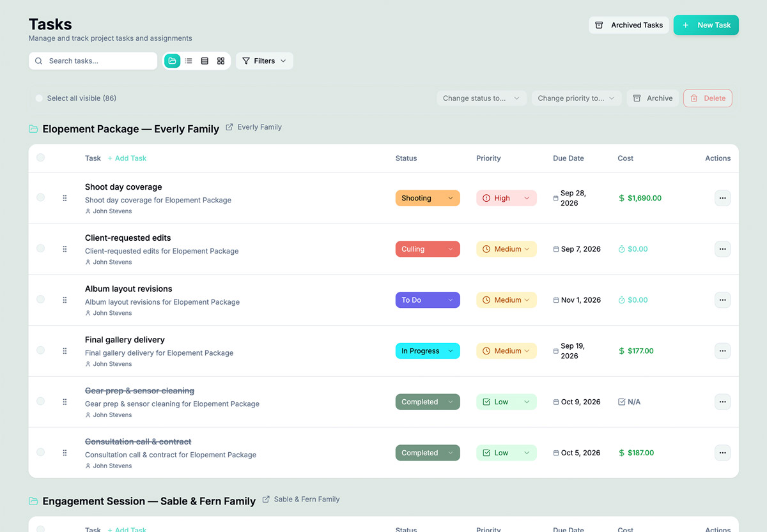Click the timer icon beside Client-requested edits cost
The image size is (767, 532).
pos(621,249)
